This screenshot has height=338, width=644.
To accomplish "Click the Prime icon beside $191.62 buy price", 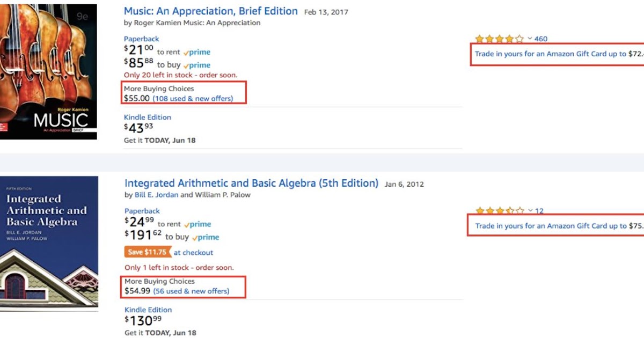I will 204,237.
